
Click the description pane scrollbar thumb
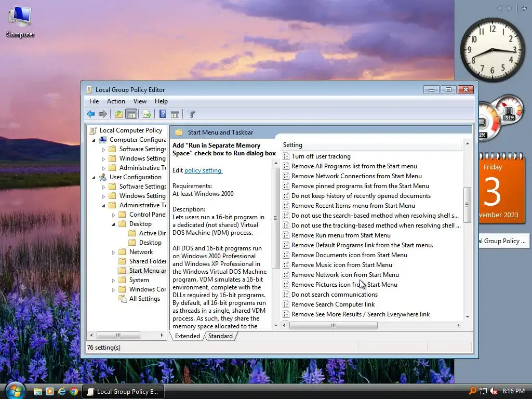(275, 218)
